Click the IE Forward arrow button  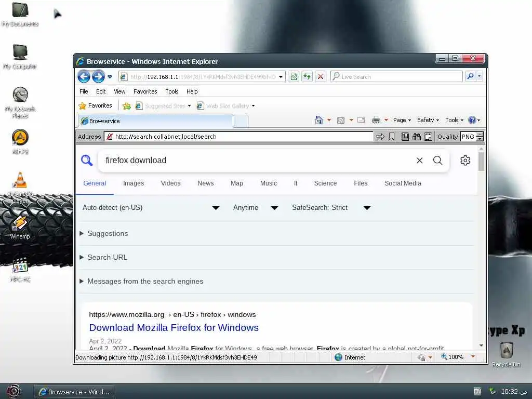(98, 77)
